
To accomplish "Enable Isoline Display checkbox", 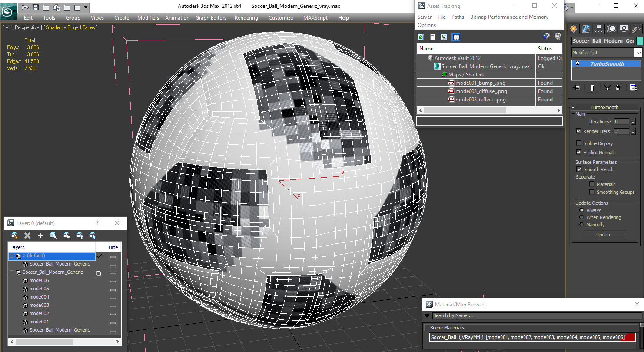I will tap(578, 143).
